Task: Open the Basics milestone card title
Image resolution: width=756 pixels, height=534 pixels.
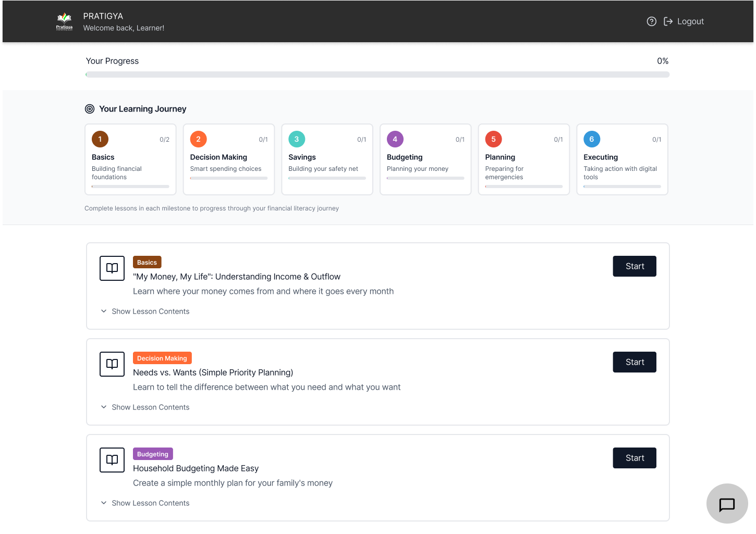Action: tap(103, 157)
